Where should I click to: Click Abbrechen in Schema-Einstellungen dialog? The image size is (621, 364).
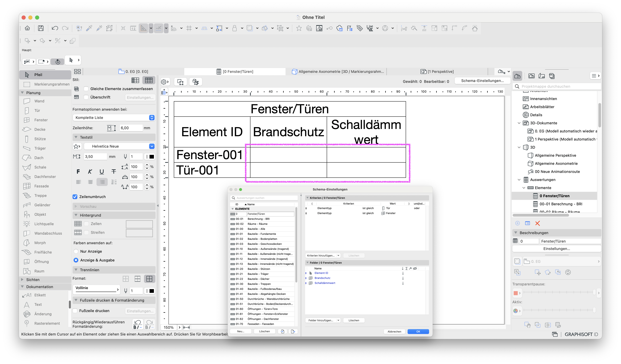pos(394,331)
